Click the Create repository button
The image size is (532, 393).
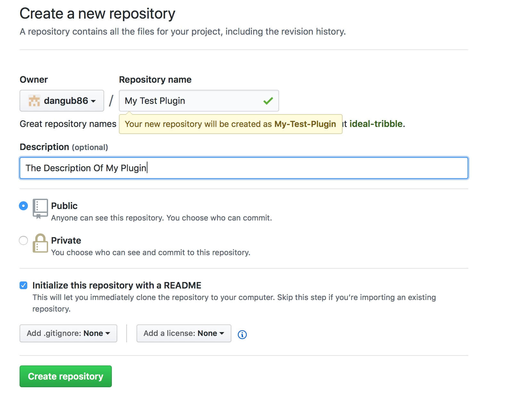pyautogui.click(x=66, y=376)
